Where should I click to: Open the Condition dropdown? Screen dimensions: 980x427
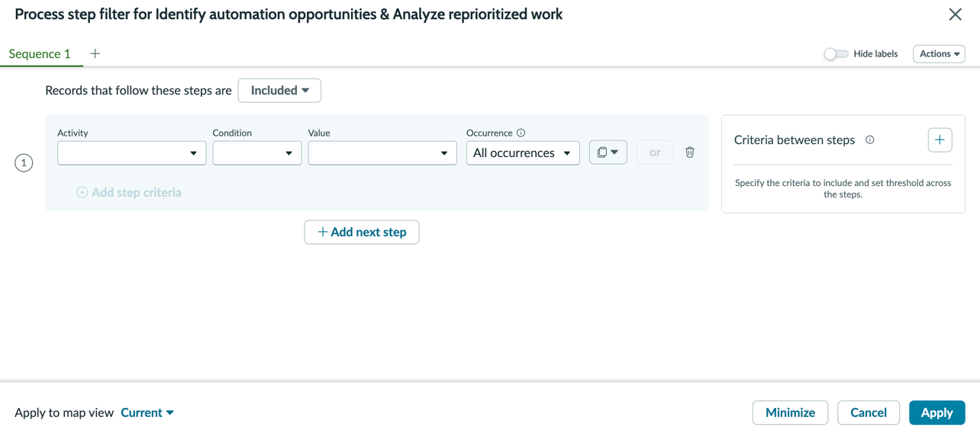coord(257,153)
